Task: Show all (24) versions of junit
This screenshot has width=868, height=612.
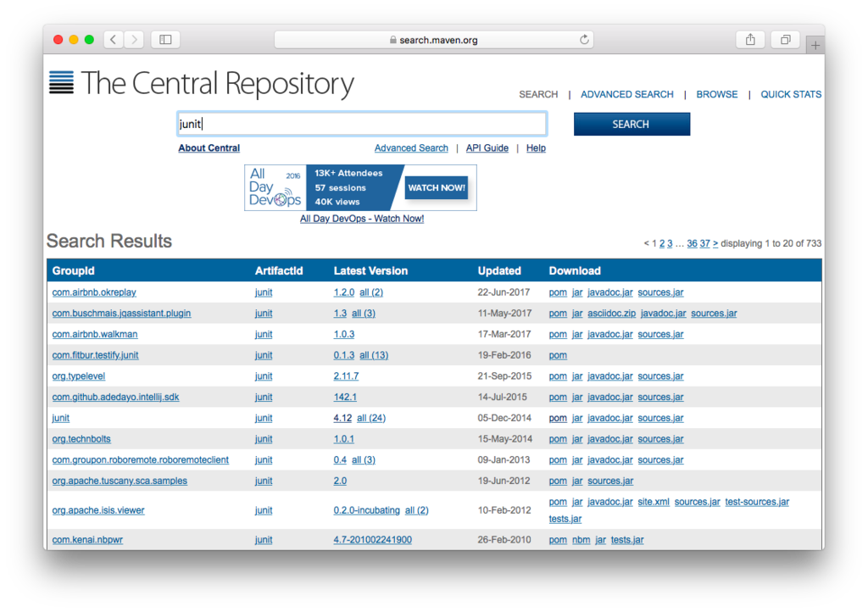Action: pos(371,418)
